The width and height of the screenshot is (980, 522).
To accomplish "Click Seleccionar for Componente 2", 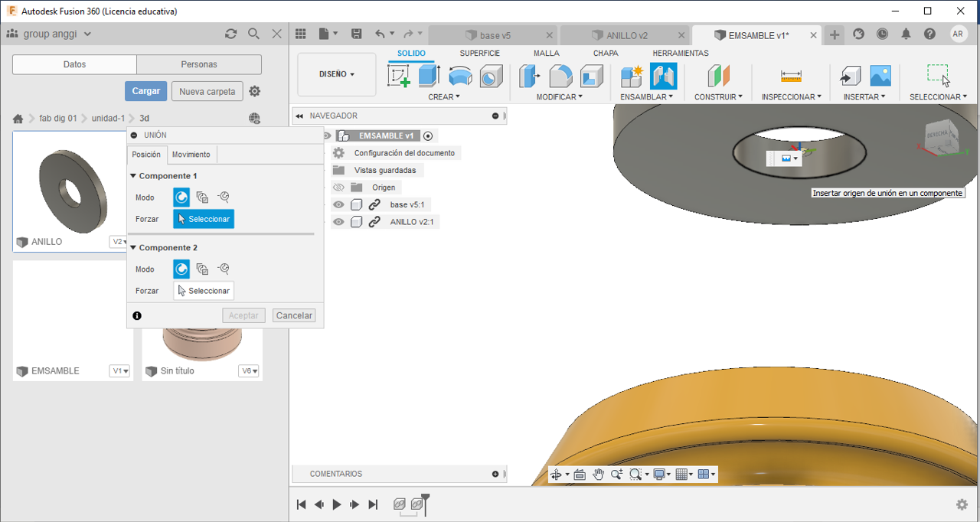I will [x=204, y=291].
